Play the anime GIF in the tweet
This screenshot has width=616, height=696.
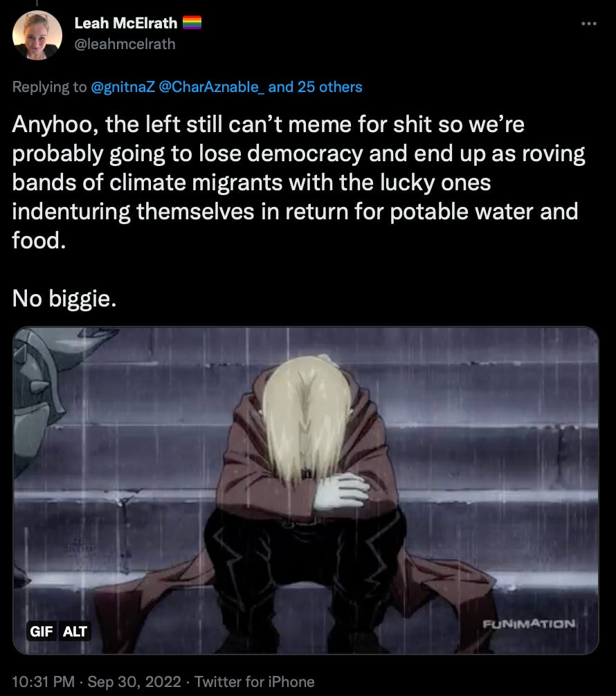pos(305,491)
